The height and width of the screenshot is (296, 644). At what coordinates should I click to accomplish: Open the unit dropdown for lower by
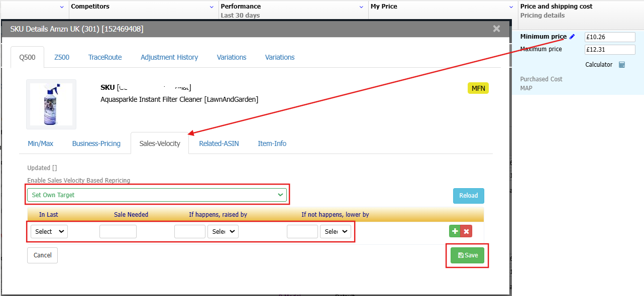[x=336, y=231]
